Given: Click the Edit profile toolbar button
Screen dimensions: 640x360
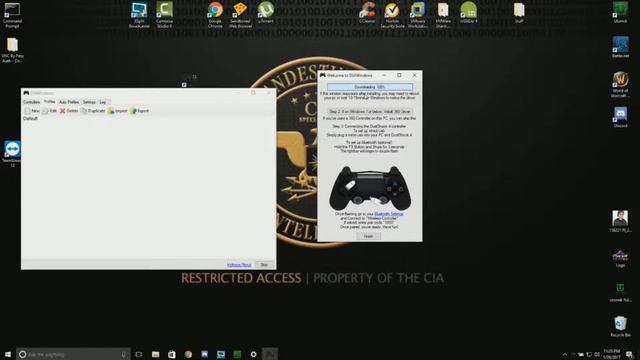Looking at the screenshot, I should pos(49,111).
